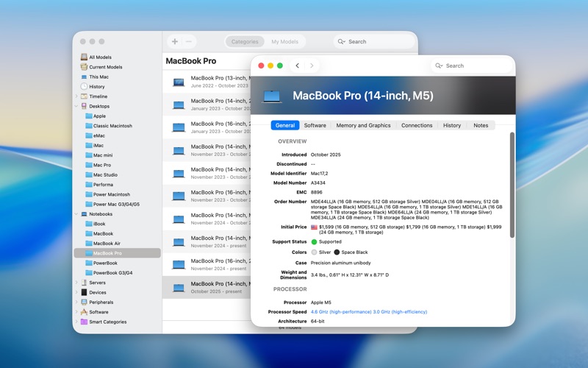Screen dimensions: 588x368
Task: Expand the Smart Categories group
Action: pos(76,322)
